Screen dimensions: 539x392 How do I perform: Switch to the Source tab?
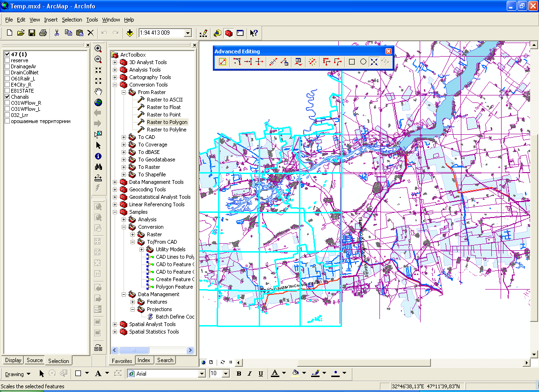pyautogui.click(x=35, y=360)
